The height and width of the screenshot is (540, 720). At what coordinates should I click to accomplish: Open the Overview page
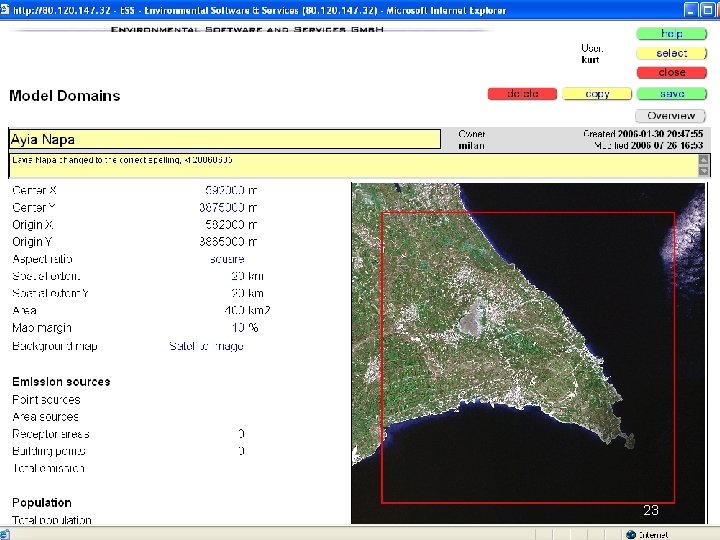pos(671,116)
